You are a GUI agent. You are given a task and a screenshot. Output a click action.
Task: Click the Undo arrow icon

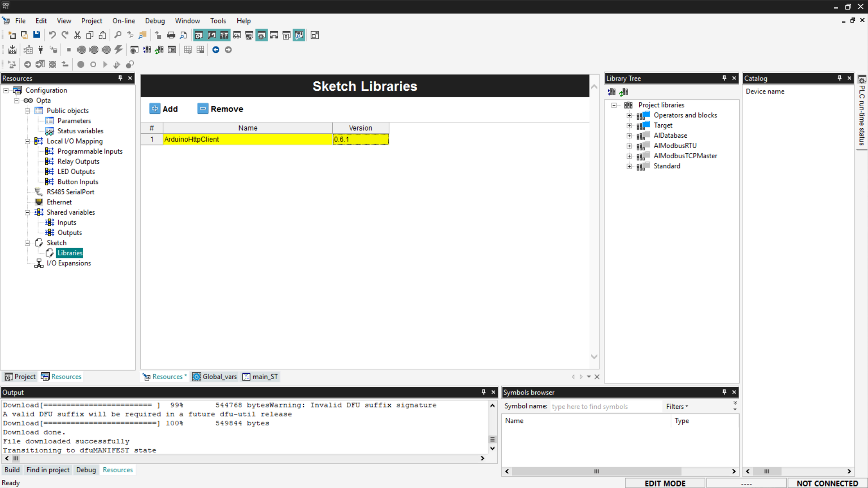[52, 35]
